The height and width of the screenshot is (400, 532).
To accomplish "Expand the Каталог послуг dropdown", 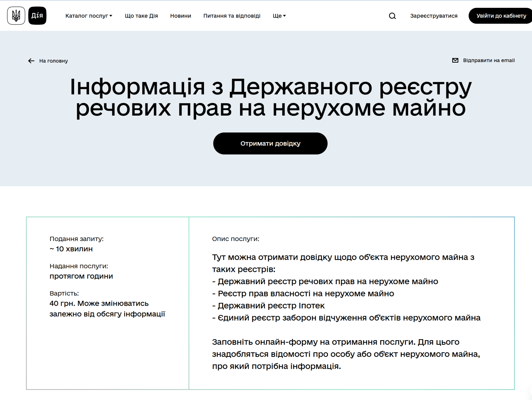I will (x=87, y=16).
